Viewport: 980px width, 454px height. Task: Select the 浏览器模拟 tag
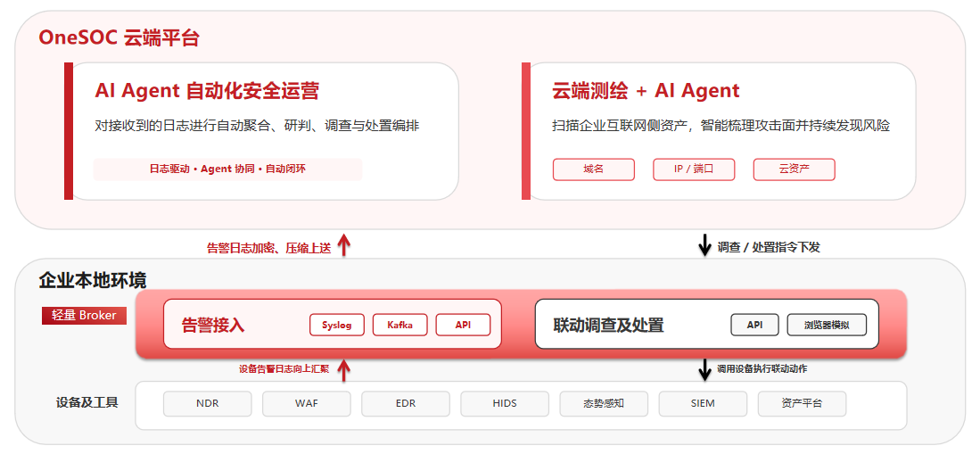pos(827,325)
